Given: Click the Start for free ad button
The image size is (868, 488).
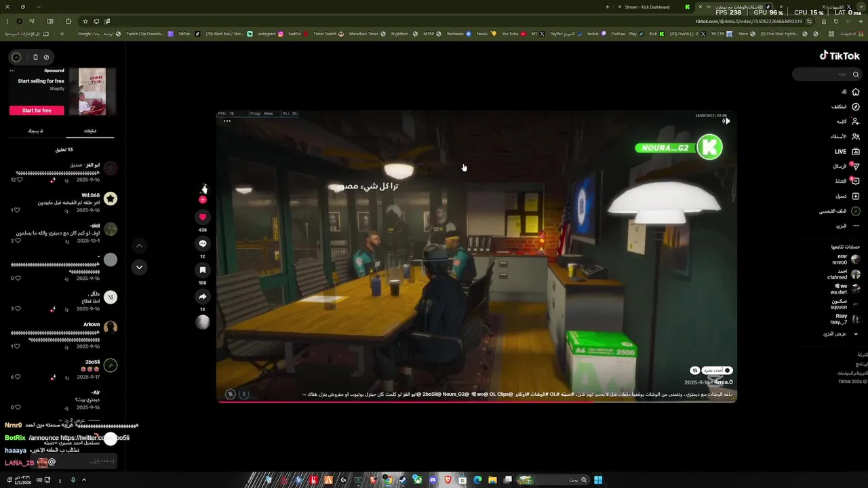Looking at the screenshot, I should click(x=37, y=110).
